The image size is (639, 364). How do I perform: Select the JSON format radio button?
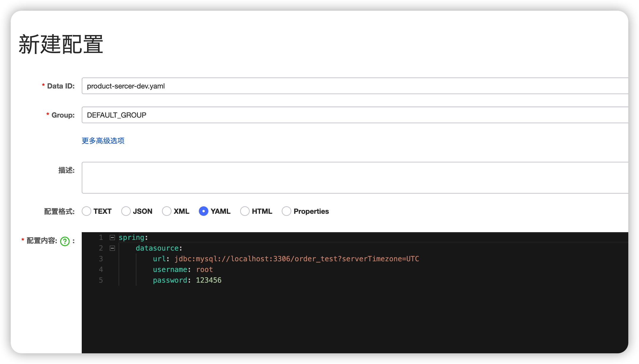126,211
